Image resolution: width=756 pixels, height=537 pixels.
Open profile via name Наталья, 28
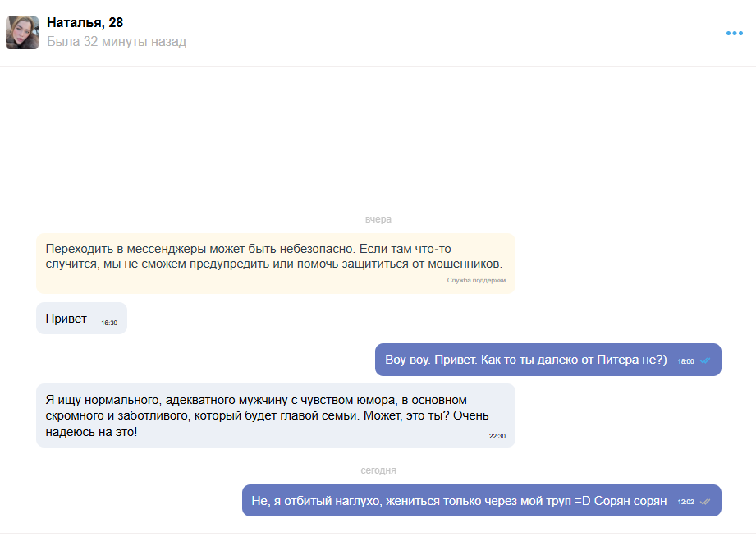[x=85, y=23]
